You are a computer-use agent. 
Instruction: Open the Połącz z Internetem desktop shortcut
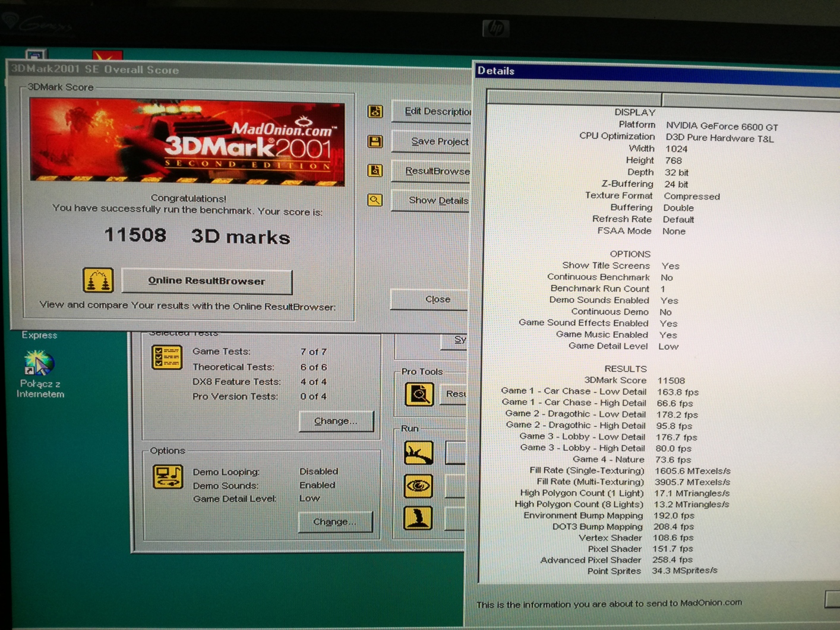(x=40, y=374)
